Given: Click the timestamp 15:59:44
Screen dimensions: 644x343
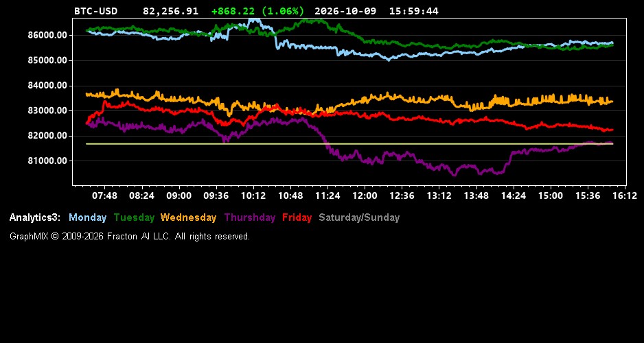Looking at the screenshot, I should (413, 11).
